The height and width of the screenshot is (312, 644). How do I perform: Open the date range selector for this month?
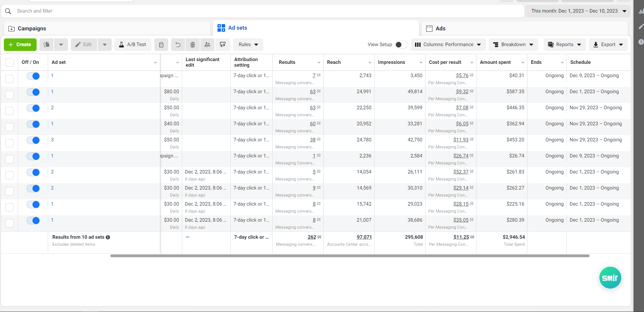click(x=579, y=11)
